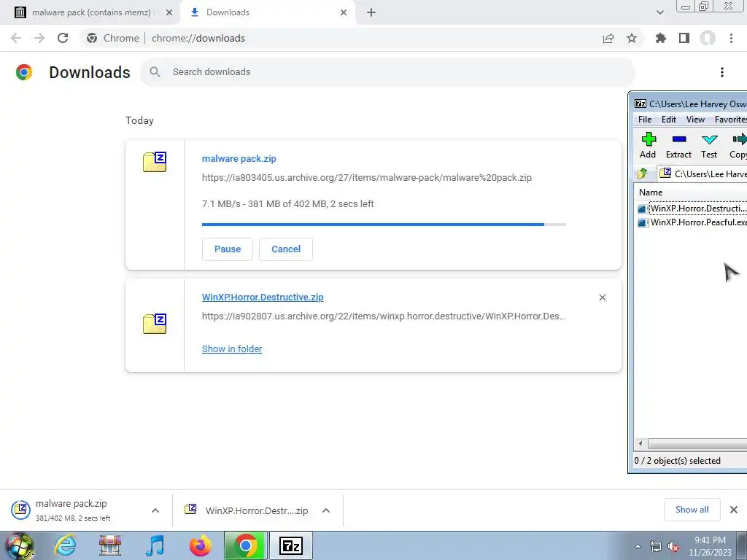Bookmark this page with the star icon
This screenshot has height=560, width=747.
(632, 38)
